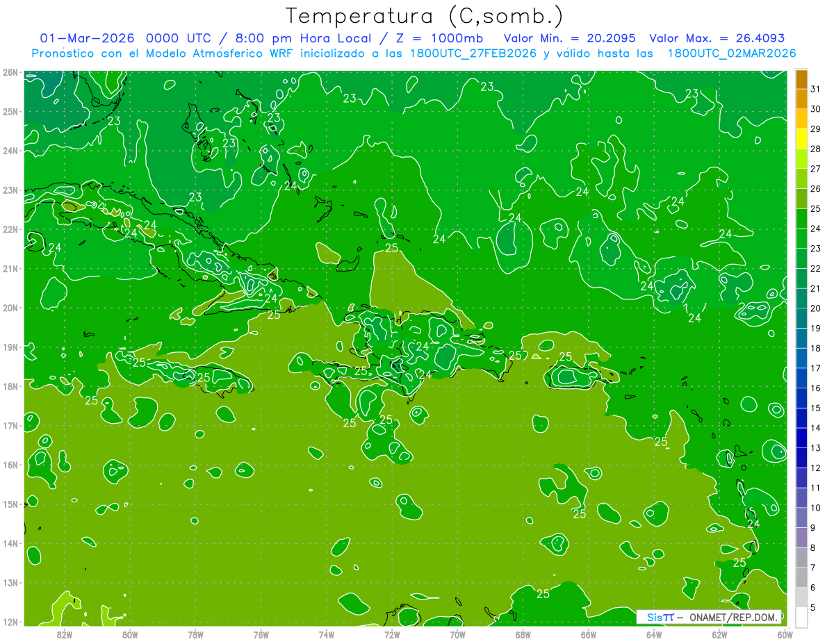
Task: Click the 78W longitude label
Action: [195, 634]
